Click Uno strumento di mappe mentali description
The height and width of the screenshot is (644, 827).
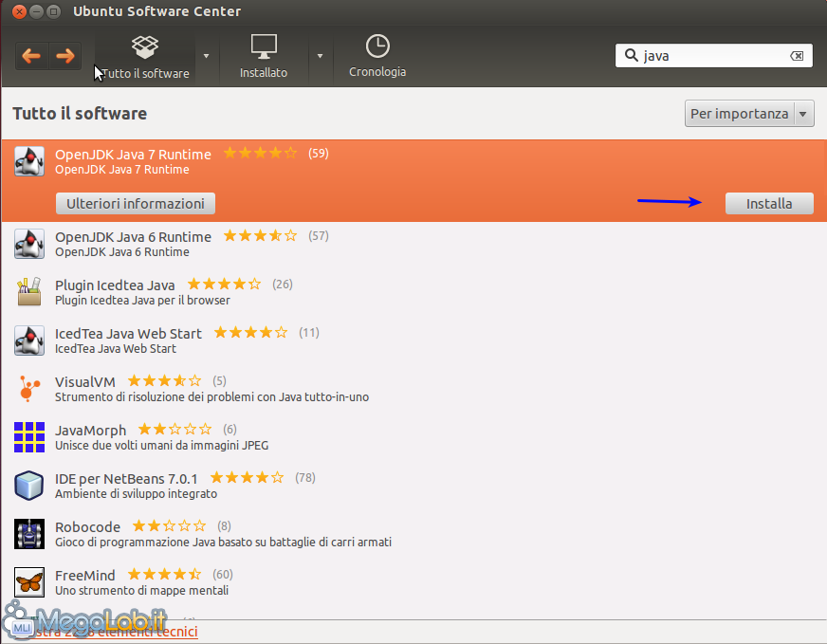[x=142, y=591]
